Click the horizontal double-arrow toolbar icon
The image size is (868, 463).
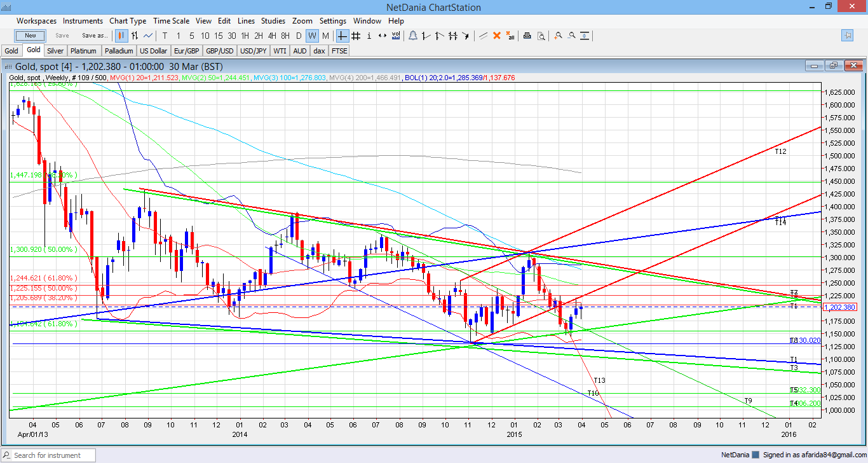tap(382, 36)
